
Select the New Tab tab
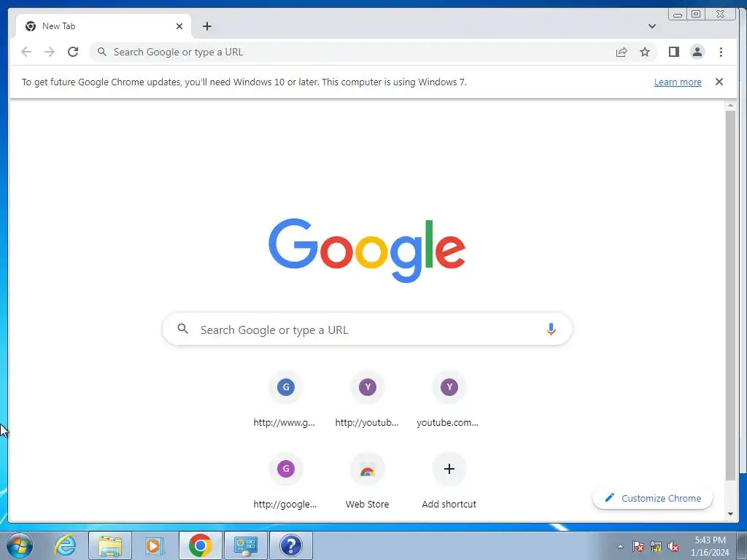(104, 26)
